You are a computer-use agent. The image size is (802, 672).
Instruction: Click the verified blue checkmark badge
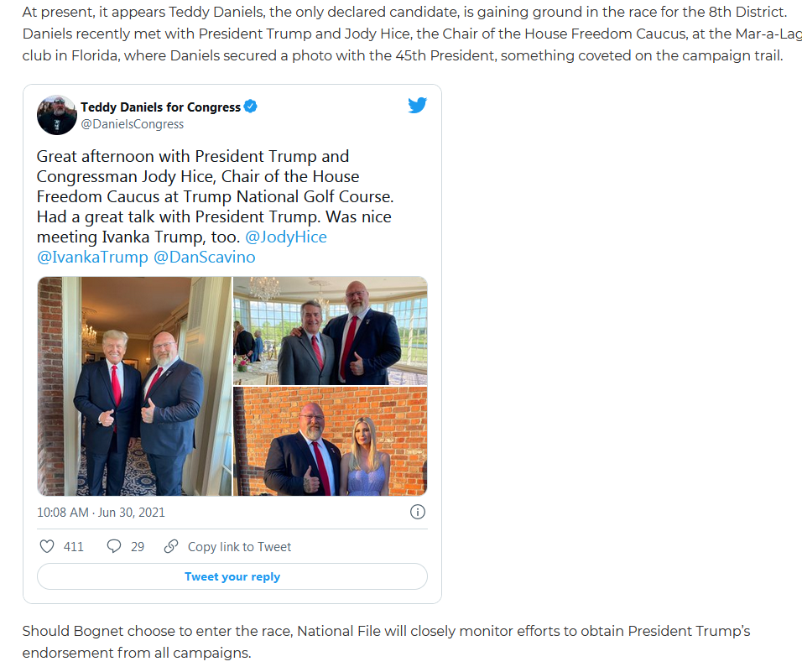click(x=250, y=107)
